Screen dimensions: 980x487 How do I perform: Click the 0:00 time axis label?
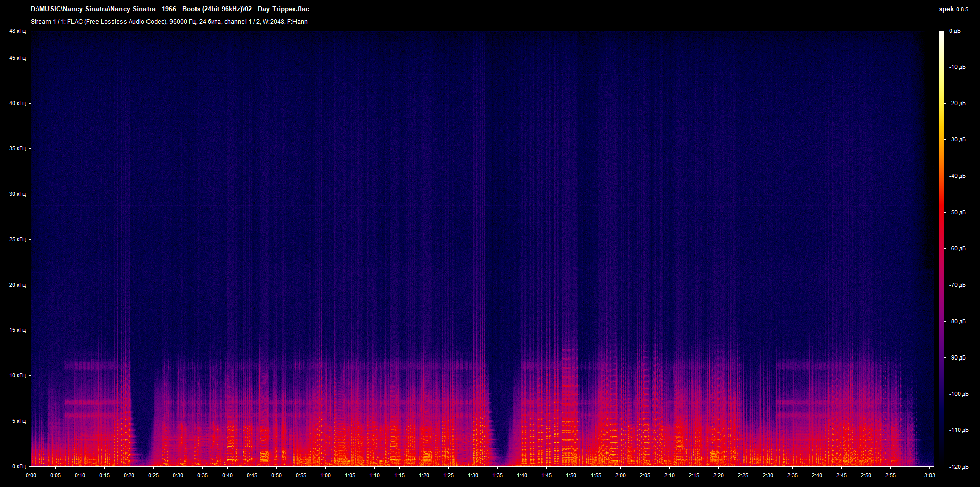[x=31, y=475]
